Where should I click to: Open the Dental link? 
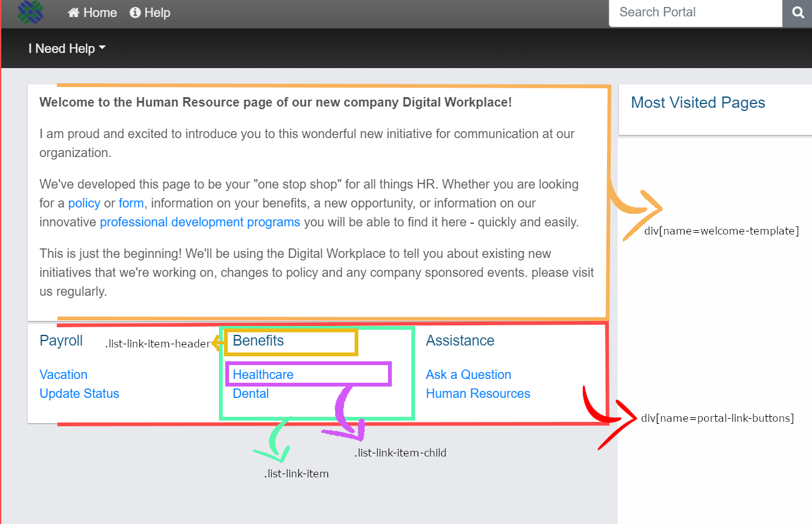pyautogui.click(x=250, y=393)
